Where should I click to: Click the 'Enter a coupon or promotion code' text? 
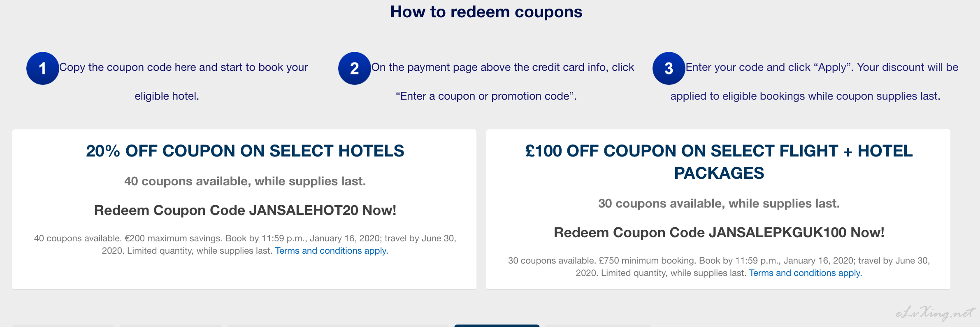coord(486,96)
